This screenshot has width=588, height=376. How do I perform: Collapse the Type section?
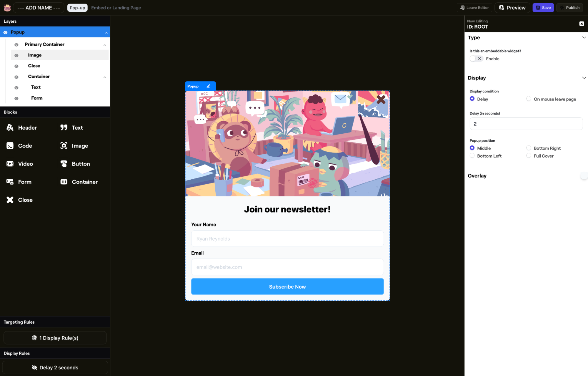tap(584, 38)
